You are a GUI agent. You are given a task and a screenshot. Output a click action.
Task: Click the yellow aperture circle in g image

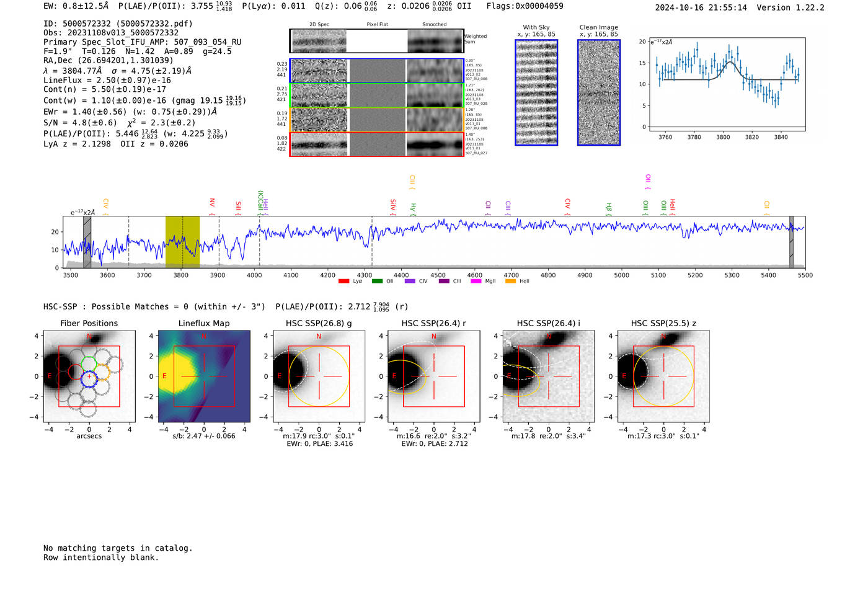tap(319, 376)
